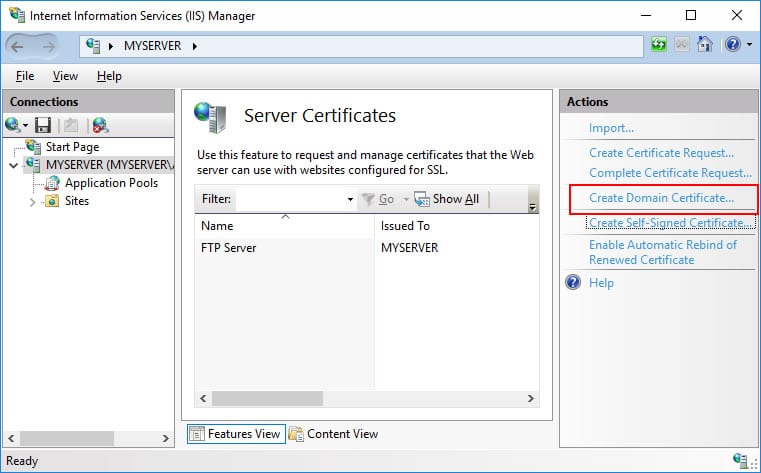Expand the Sites tree node
The width and height of the screenshot is (761, 473).
click(32, 201)
